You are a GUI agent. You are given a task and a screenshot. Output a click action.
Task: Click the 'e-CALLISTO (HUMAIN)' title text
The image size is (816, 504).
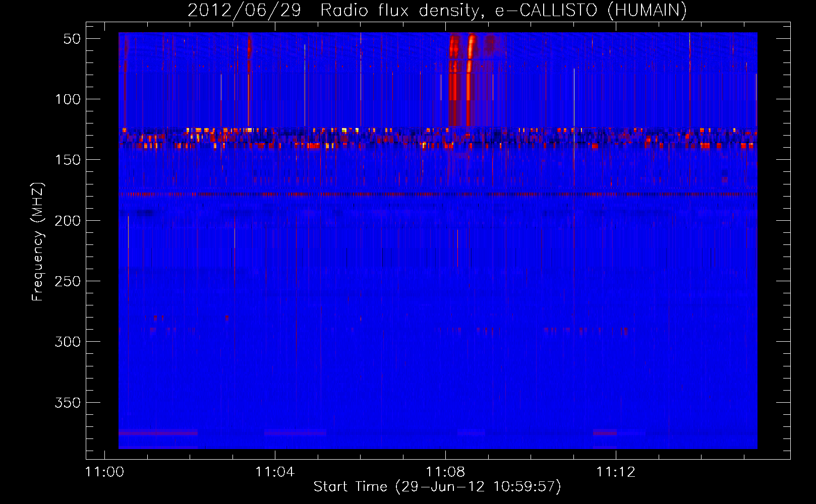[x=591, y=10]
